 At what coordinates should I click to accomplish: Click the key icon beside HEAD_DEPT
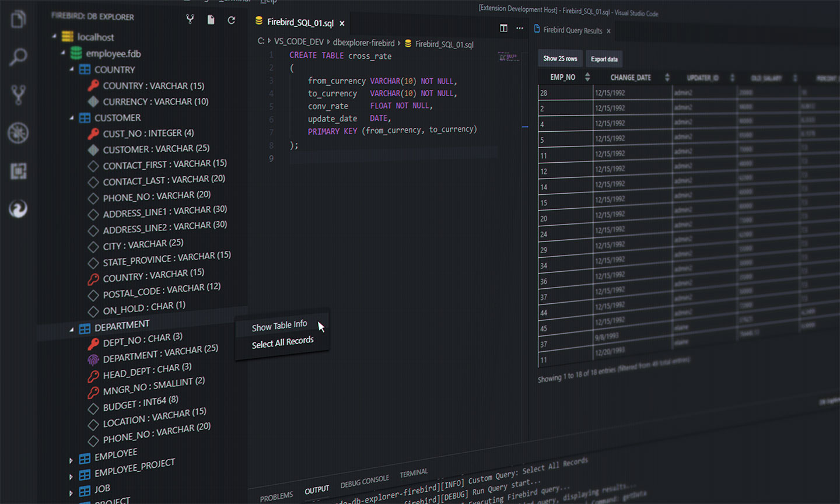pos(93,376)
